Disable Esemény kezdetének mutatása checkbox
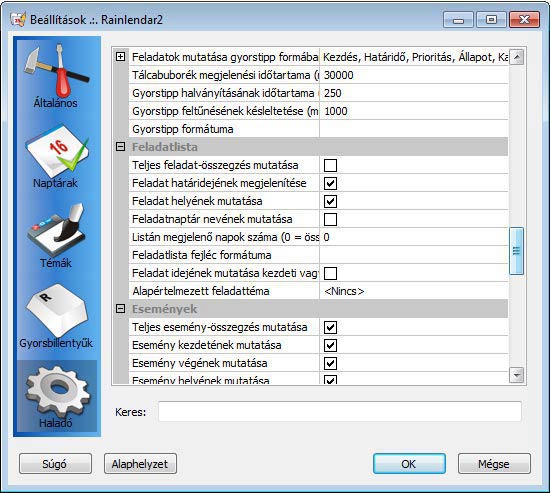This screenshot has height=493, width=551. click(x=330, y=345)
